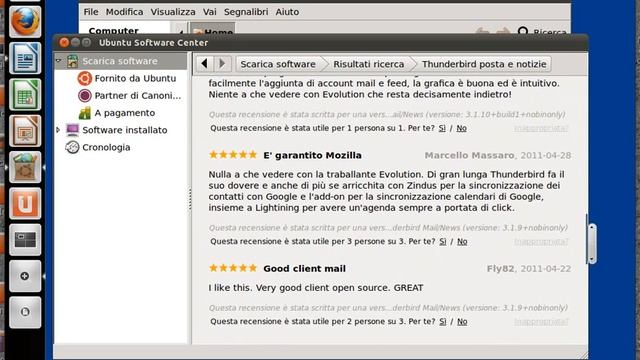Image resolution: width=640 pixels, height=360 pixels.
Task: Select Partner di Canoni... in the sidebar
Action: (x=138, y=96)
